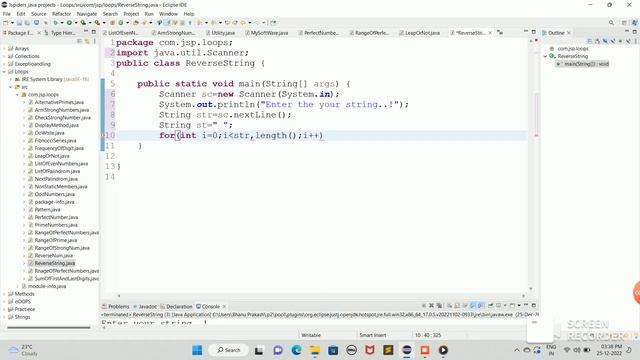Toggle Scroll Lock in Console toolbar
The height and width of the screenshot is (360, 640).
457,305
